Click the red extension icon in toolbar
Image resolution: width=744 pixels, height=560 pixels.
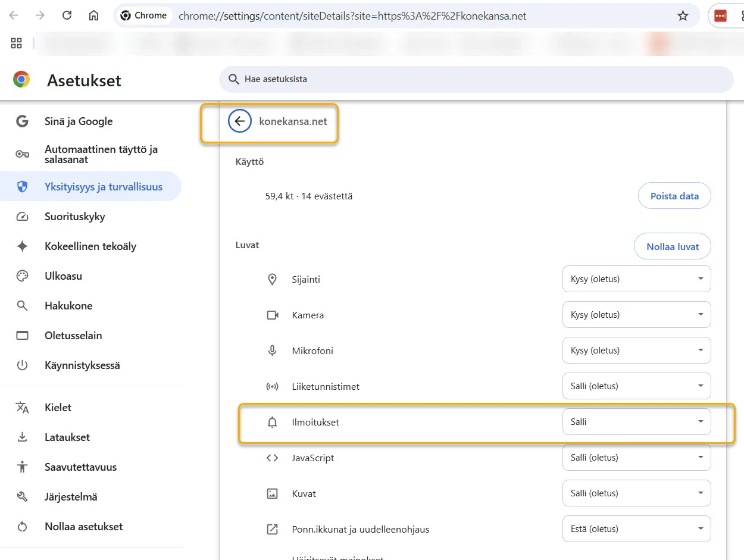click(720, 16)
